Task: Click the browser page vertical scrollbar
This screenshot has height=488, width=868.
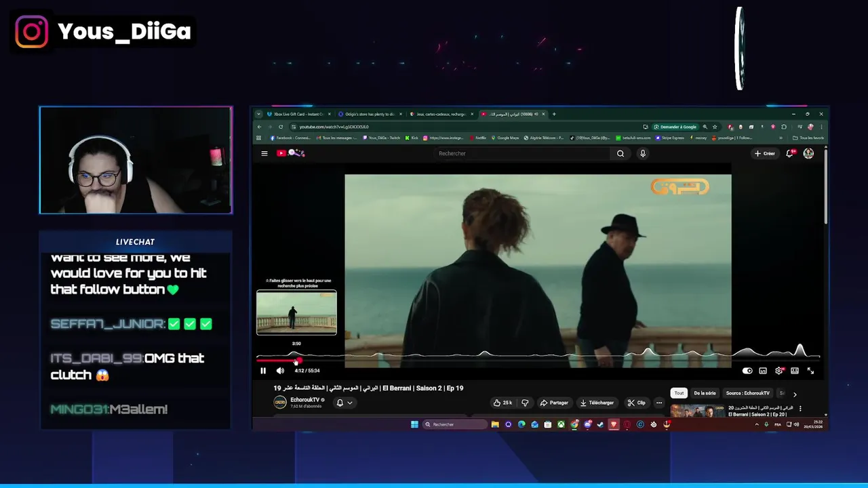Action: click(x=825, y=186)
